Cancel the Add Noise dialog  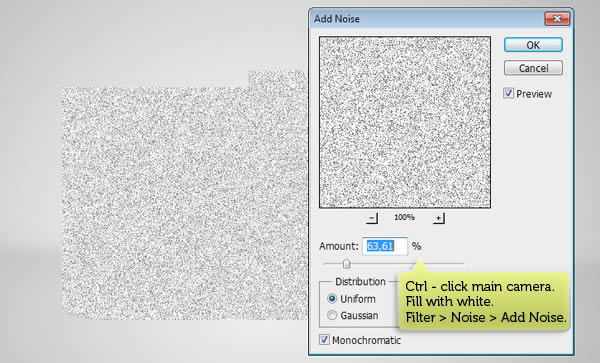(x=533, y=68)
